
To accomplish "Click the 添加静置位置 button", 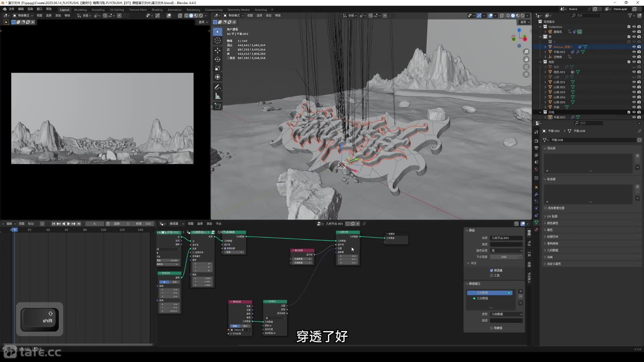I will pyautogui.click(x=556, y=208).
